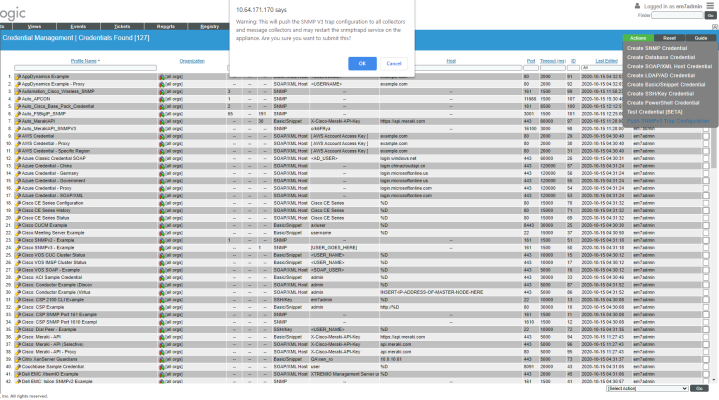
Task: Click the organization icon in the AppDynamics Example row
Action: pos(161,77)
